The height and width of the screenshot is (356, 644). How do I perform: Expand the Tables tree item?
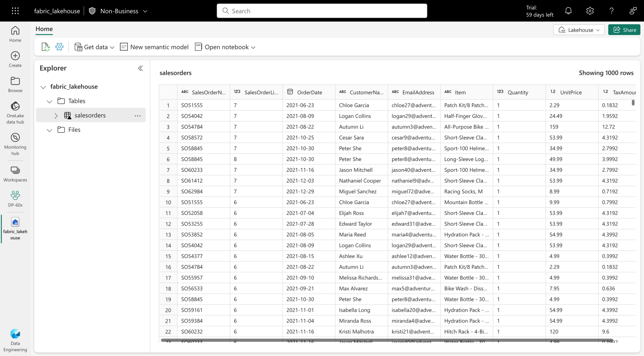50,101
